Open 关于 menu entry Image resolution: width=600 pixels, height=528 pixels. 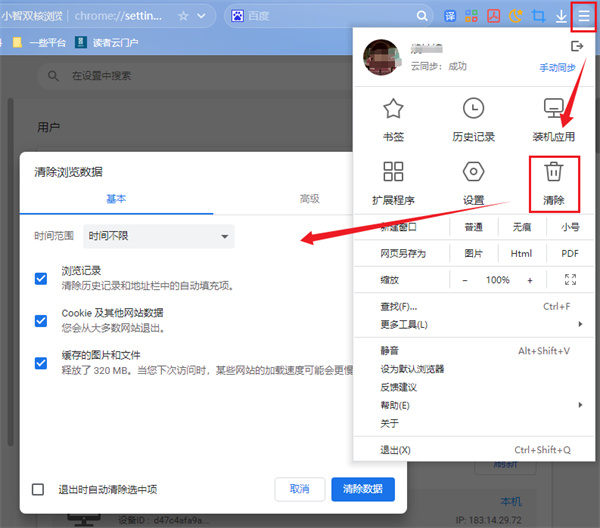point(474,423)
